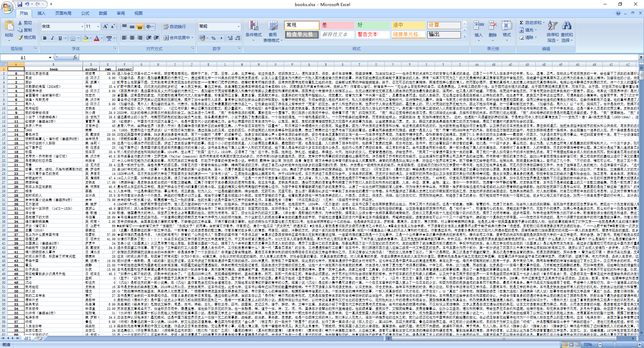Expand the borders dropdown arrow
Viewport: 644px width, 348px height.
coord(78,38)
